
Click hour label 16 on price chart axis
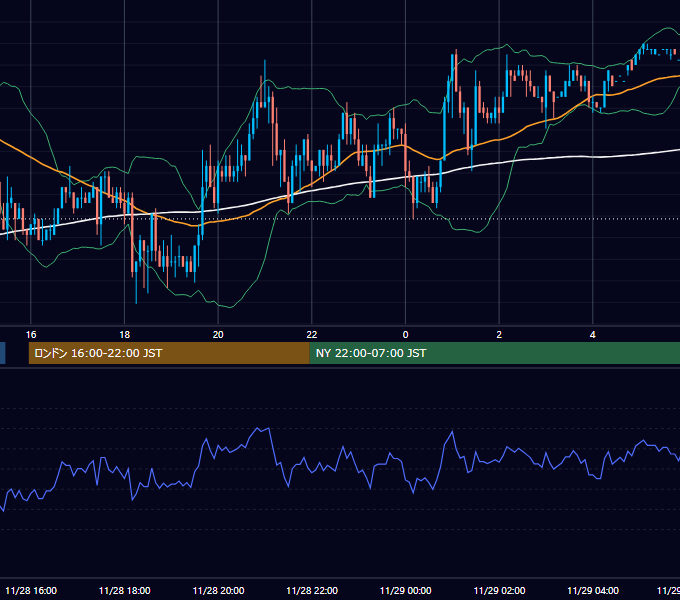coord(31,335)
